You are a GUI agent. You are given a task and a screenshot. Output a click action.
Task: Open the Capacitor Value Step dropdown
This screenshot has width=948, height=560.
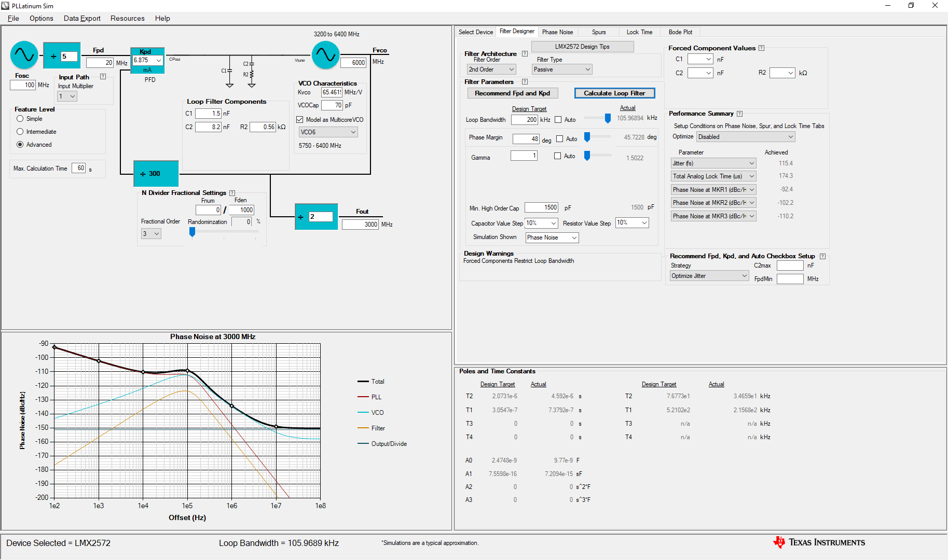pos(541,223)
